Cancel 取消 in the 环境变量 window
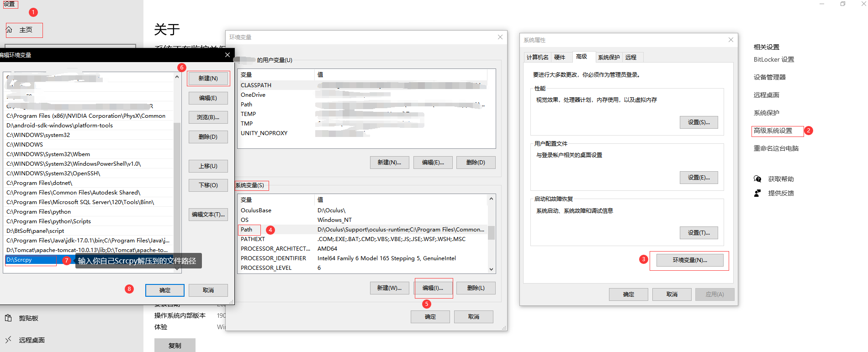 (474, 317)
